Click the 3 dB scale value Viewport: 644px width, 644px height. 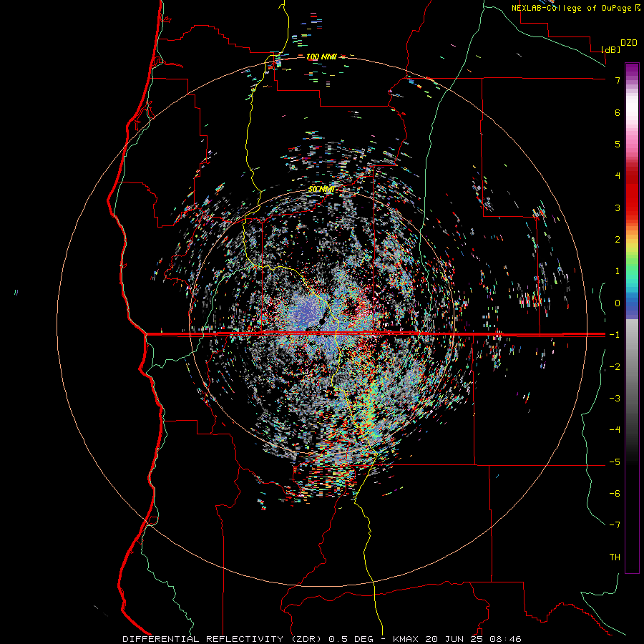pos(618,208)
